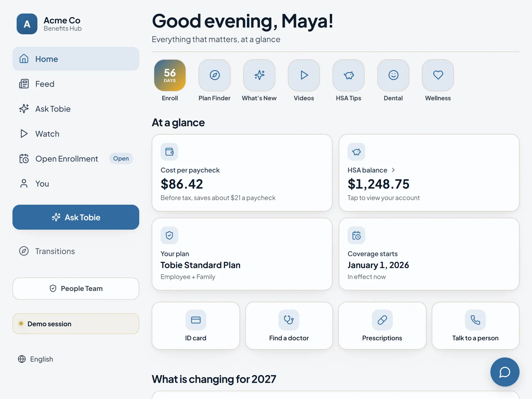Click the People Team button
532x399 pixels.
[76, 289]
